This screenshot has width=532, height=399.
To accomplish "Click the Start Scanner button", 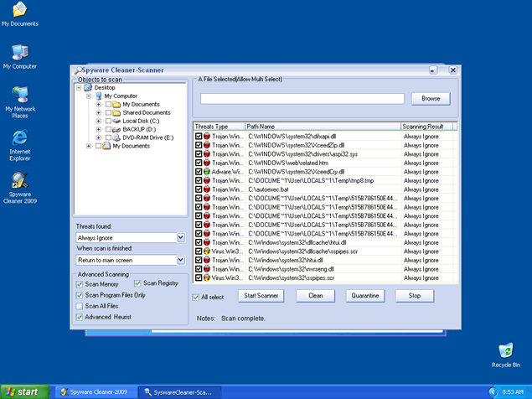I will [261, 296].
